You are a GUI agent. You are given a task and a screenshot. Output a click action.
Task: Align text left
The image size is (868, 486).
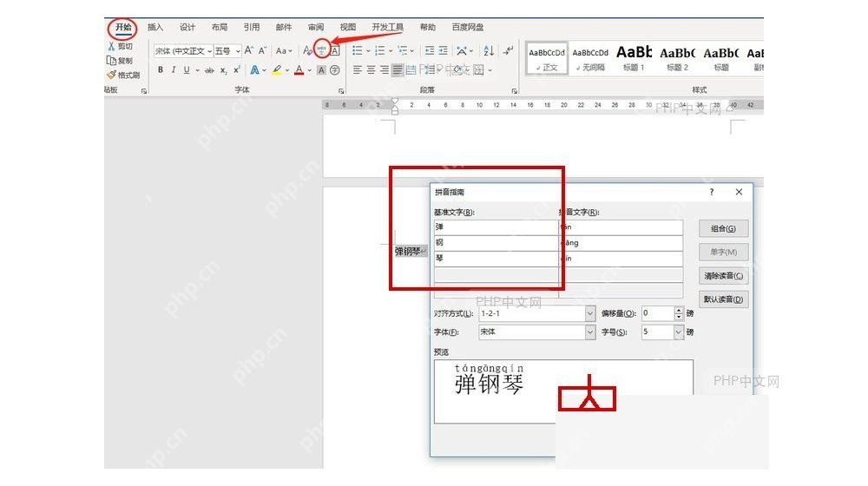pyautogui.click(x=358, y=70)
